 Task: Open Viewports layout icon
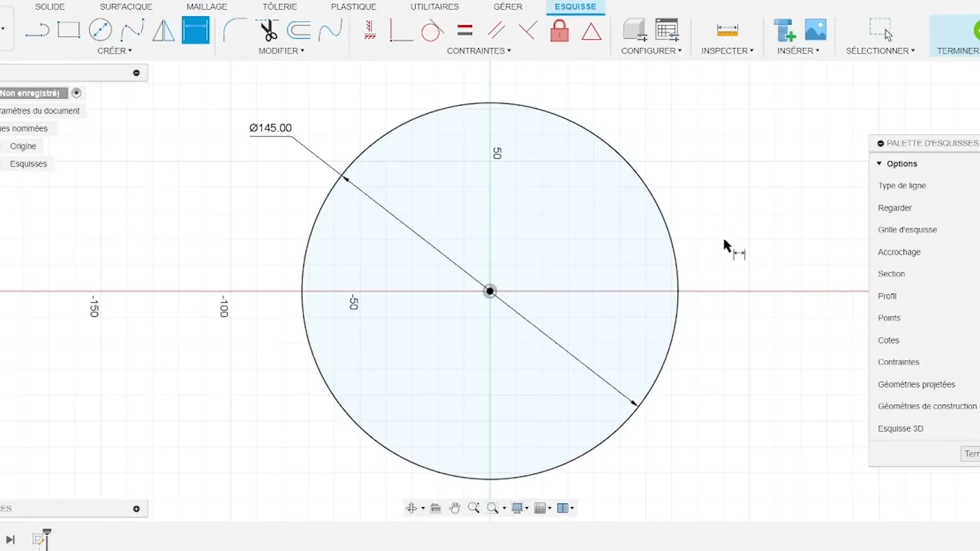pos(562,508)
